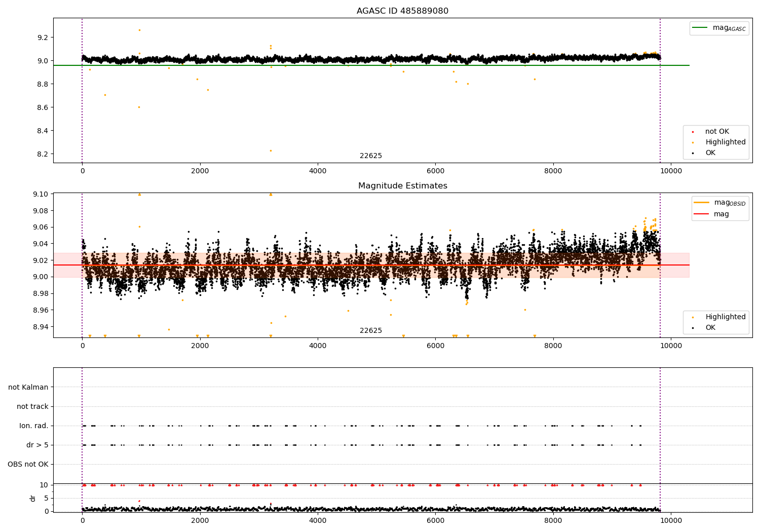Click the 4000 x-tick under the top plot
The height and width of the screenshot is (532, 760).
tap(318, 171)
